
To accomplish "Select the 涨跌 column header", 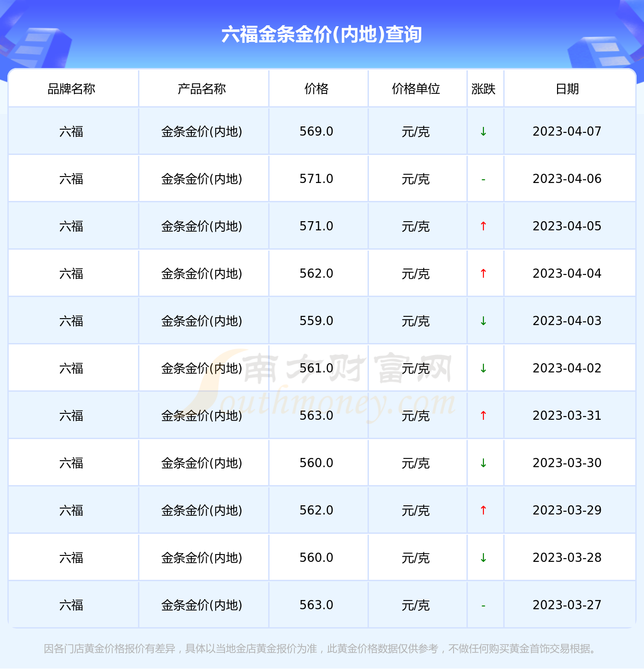I will [x=483, y=89].
